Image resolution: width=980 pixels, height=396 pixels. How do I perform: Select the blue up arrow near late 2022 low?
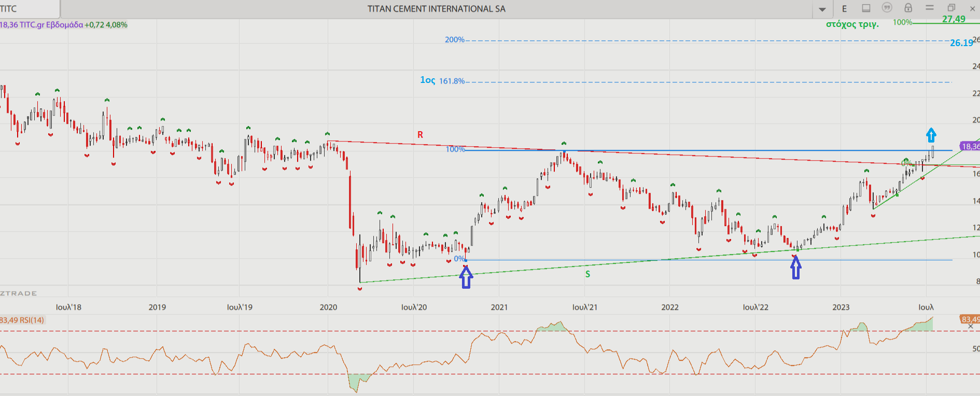pos(796,268)
